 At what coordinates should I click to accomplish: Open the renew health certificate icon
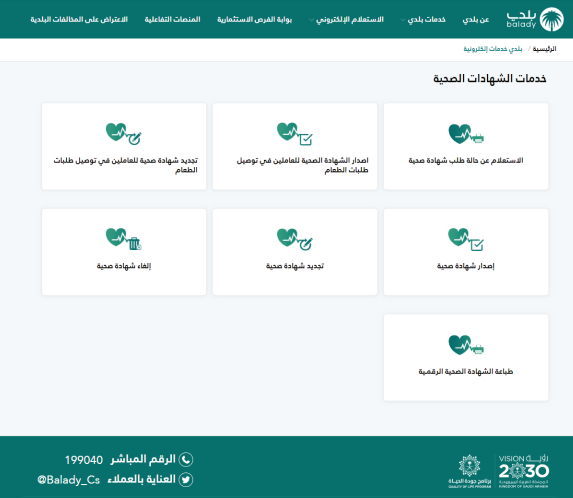click(295, 239)
